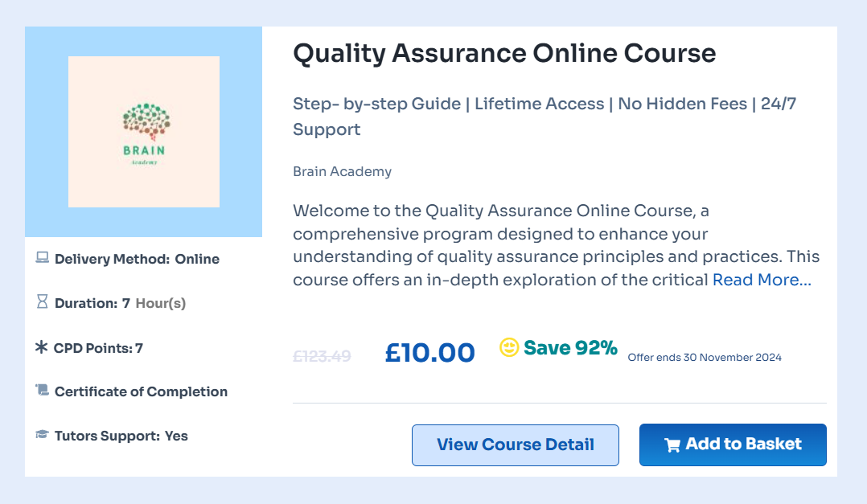
Task: Click the laptop icon beside Delivery Method
Action: pyautogui.click(x=43, y=259)
